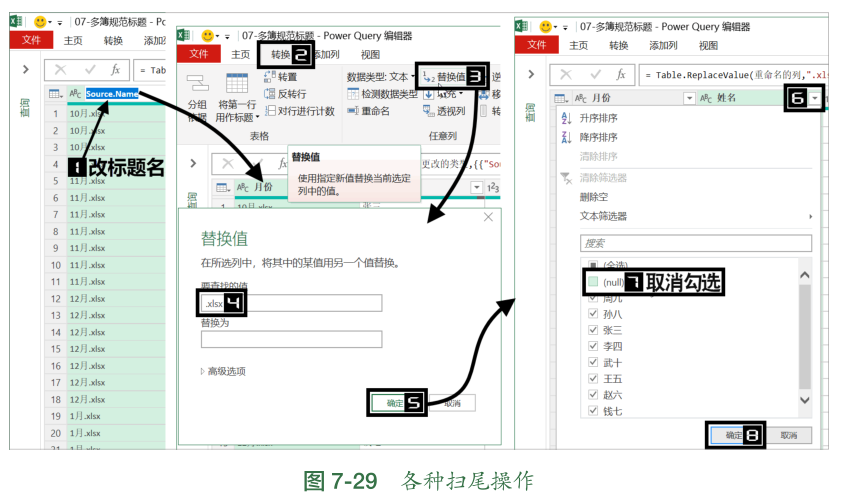Open the 文件 tab in right window

537,45
